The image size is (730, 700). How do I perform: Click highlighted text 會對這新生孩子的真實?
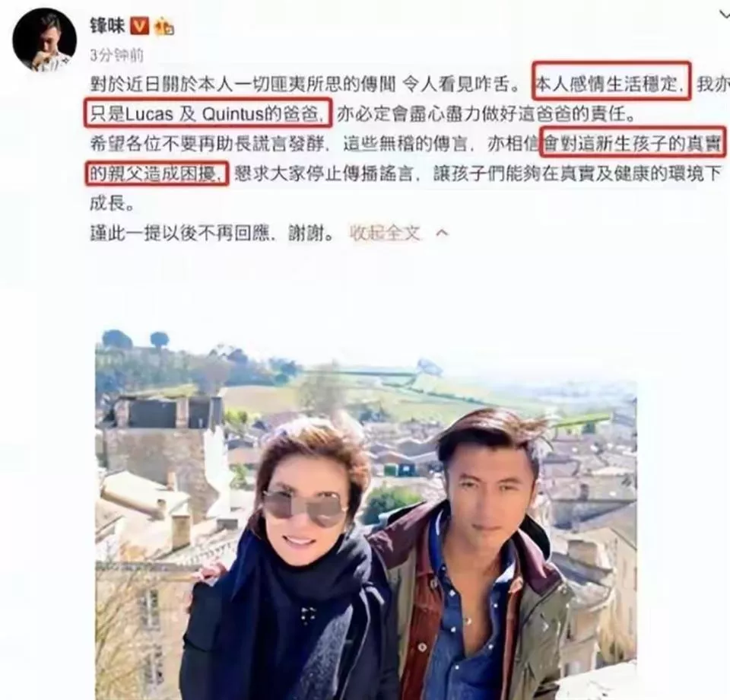tap(632, 142)
